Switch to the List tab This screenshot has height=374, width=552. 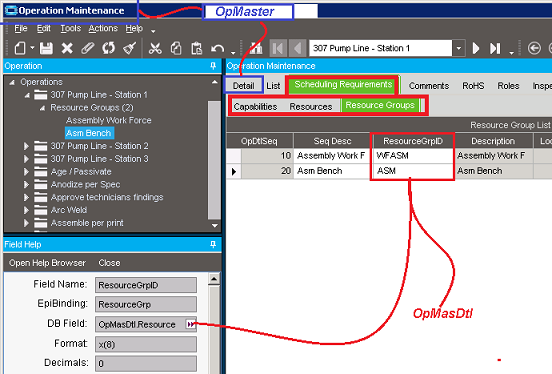[273, 86]
